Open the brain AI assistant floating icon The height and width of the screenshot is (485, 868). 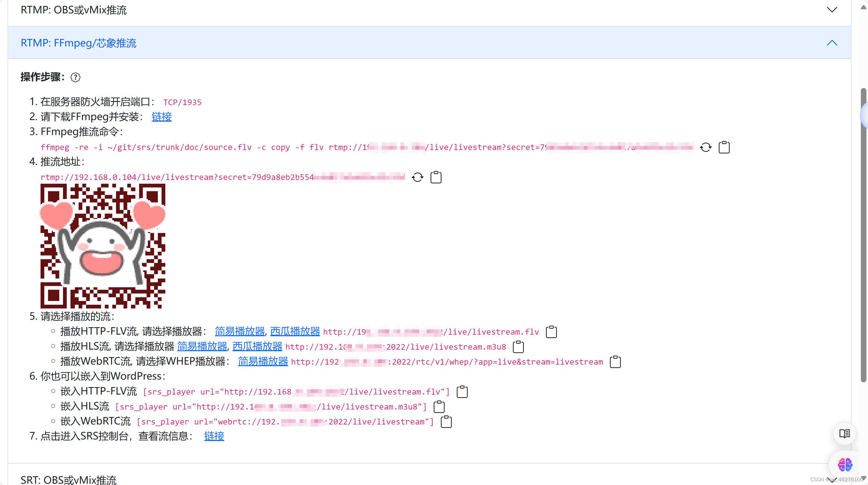[x=845, y=465]
